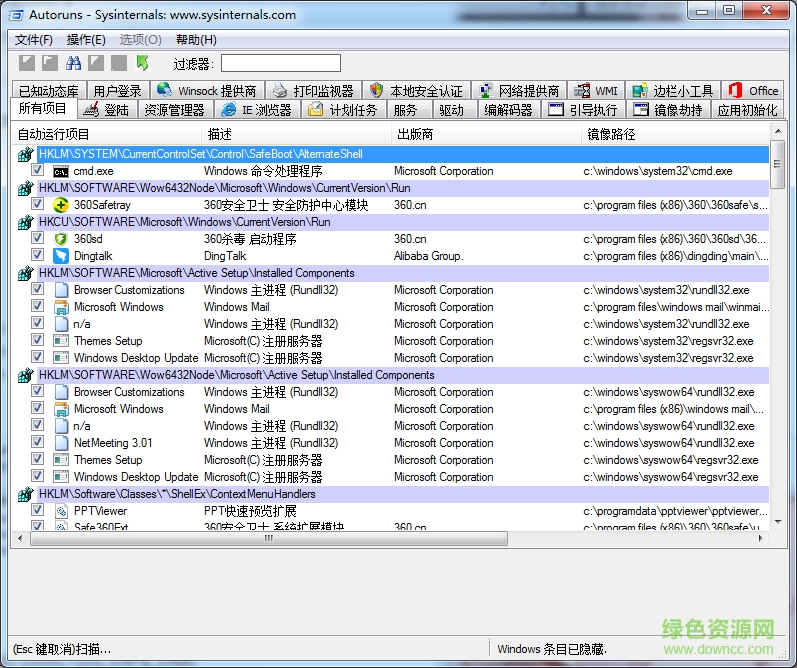Open the 边栏小工具 tab
Image resolution: width=797 pixels, height=668 pixels.
pos(673,90)
